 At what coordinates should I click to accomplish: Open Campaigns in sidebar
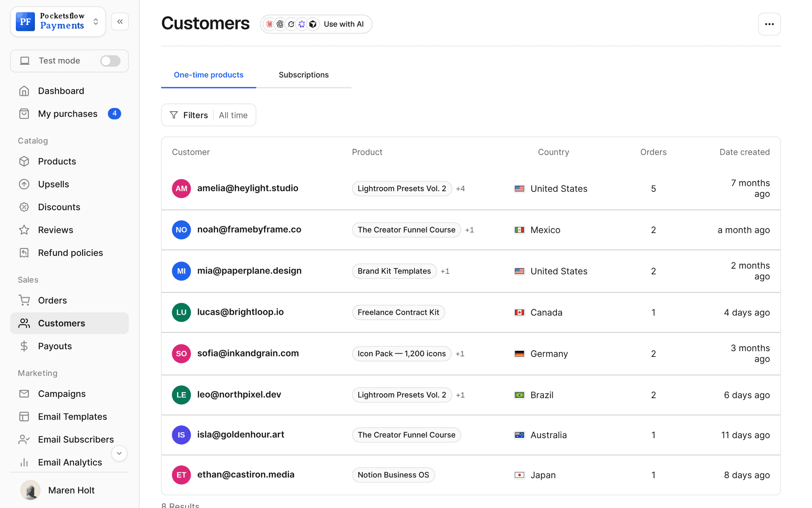[x=69, y=394]
